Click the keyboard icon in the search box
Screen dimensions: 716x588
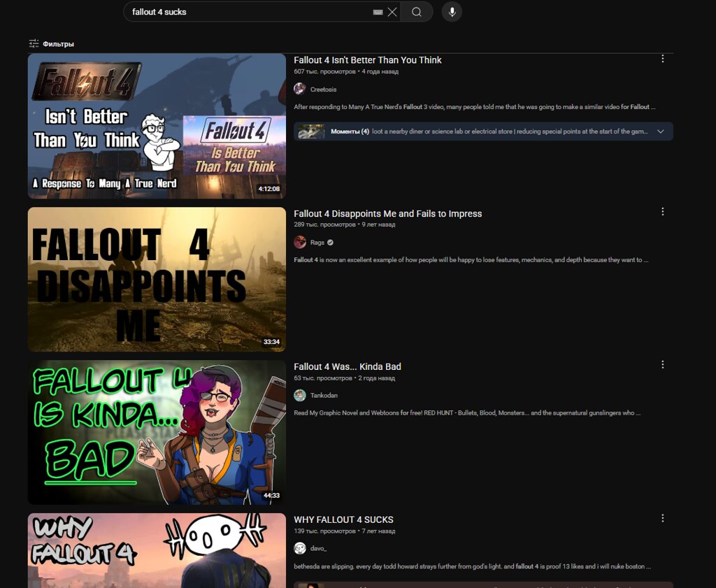pyautogui.click(x=378, y=12)
